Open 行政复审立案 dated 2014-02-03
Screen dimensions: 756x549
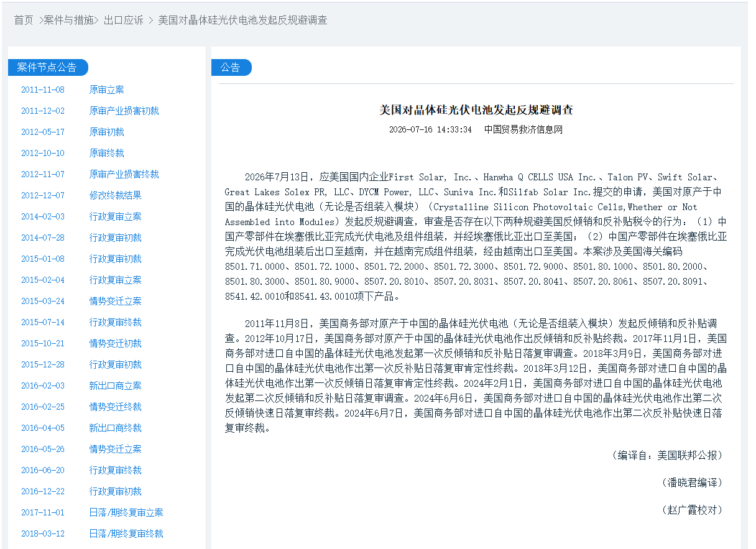pos(116,216)
